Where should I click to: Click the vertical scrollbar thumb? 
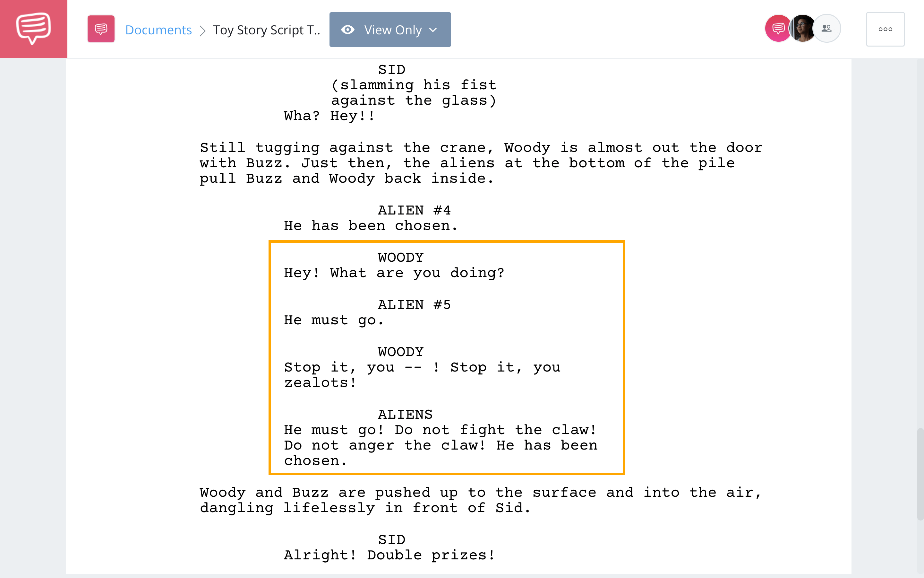[920, 474]
